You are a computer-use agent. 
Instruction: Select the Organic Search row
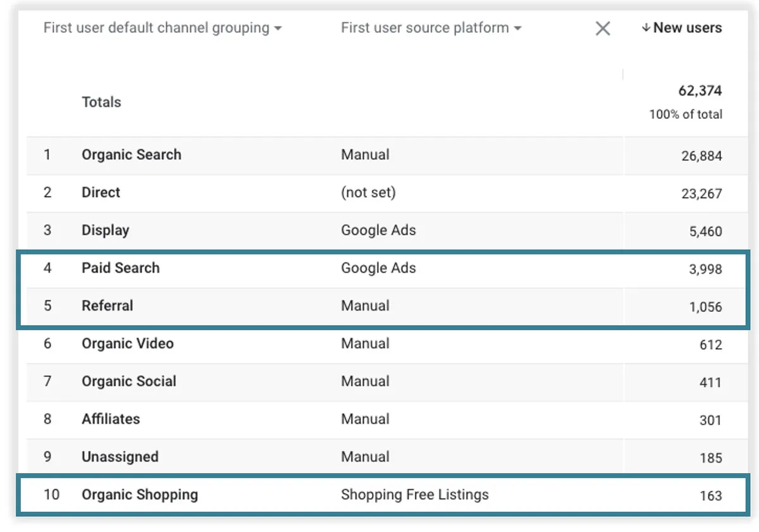click(x=131, y=155)
